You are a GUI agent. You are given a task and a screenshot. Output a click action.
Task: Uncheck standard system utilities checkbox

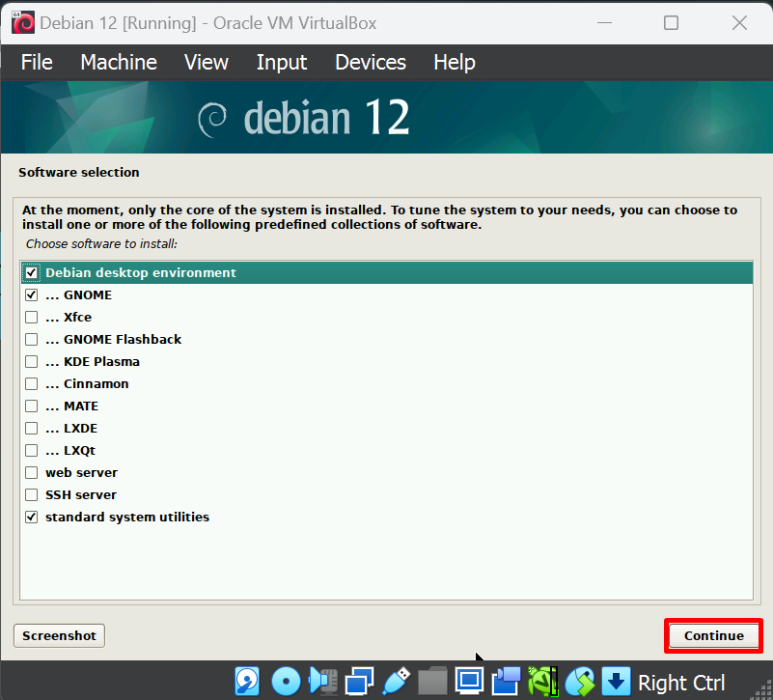[x=32, y=517]
